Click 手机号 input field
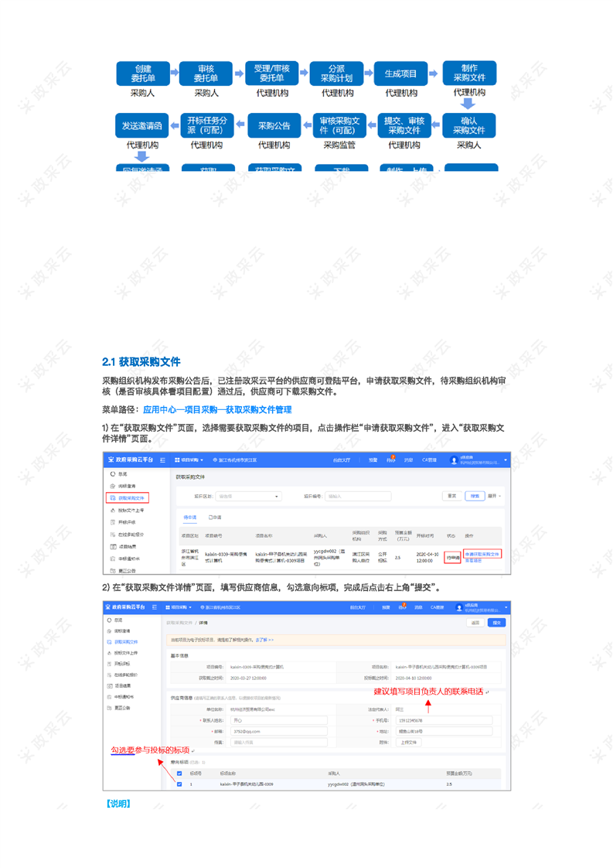Image resolution: width=613 pixels, height=868 pixels. click(444, 719)
